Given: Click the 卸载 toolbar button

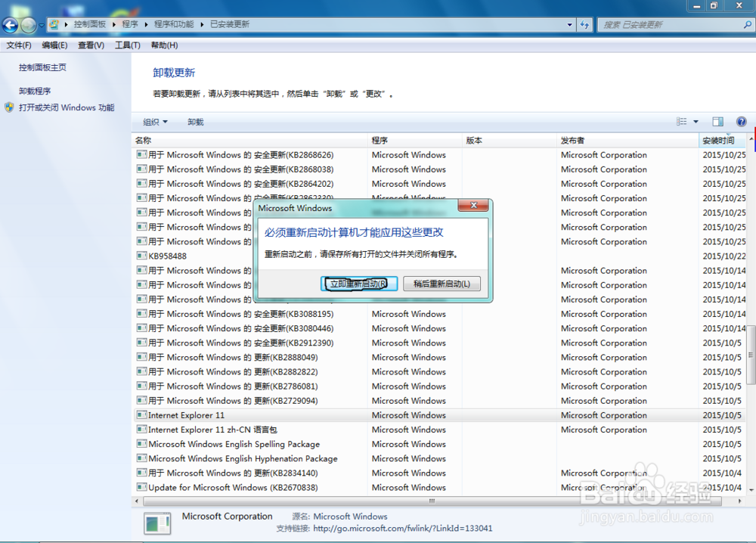Looking at the screenshot, I should point(195,122).
